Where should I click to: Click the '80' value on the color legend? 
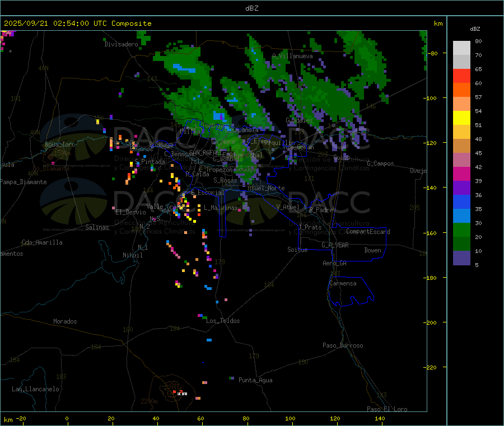tap(478, 41)
